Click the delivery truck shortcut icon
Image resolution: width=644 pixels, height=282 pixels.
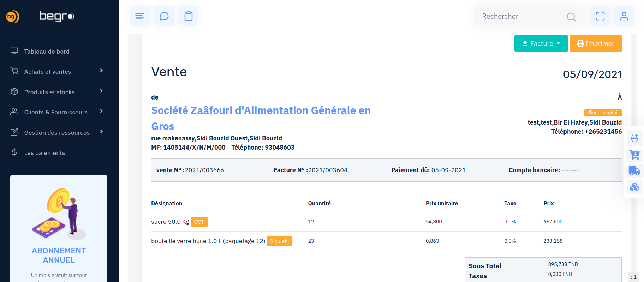634,171
